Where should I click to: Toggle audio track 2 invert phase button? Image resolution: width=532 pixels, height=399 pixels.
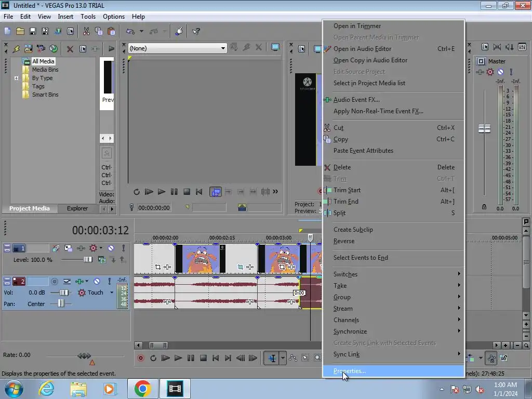[x=67, y=281]
